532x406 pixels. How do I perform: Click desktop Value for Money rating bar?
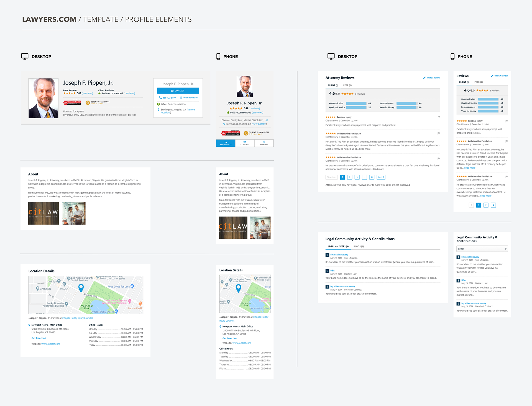point(407,107)
